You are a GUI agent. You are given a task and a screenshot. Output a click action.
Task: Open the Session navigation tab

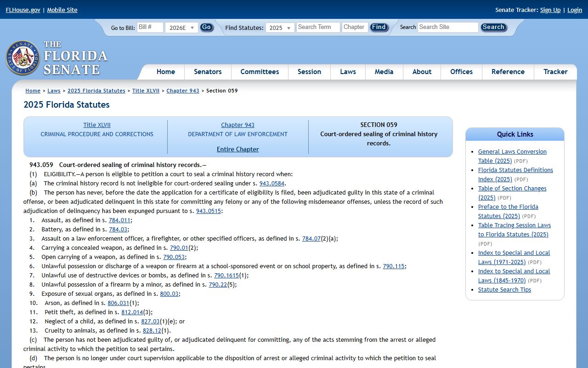pos(309,72)
